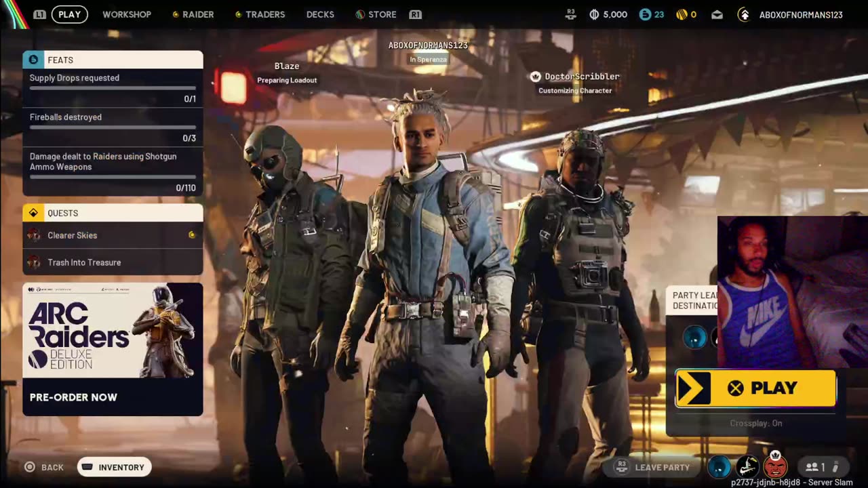
Task: Switch to the WORKSHOP tab
Action: tap(127, 14)
